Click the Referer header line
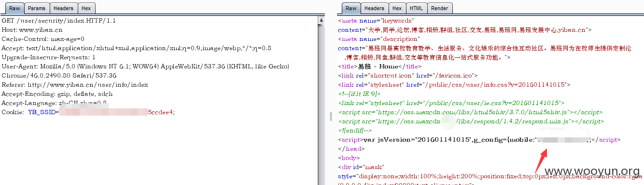 tap(75, 85)
